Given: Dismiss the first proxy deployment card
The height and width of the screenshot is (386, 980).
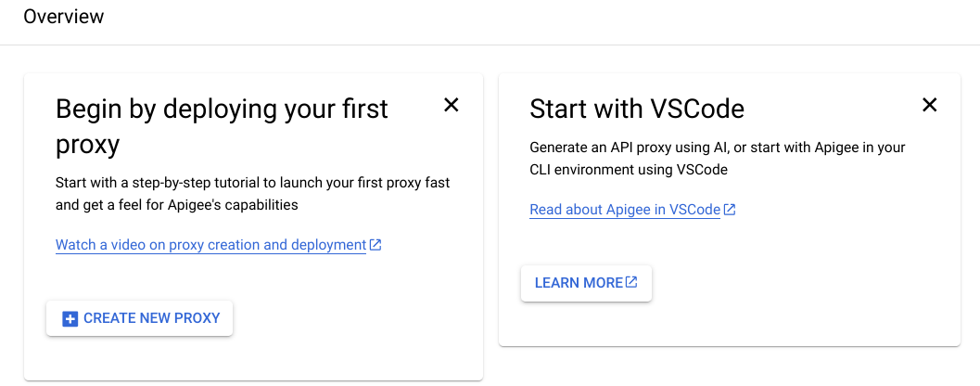Looking at the screenshot, I should coord(451,105).
